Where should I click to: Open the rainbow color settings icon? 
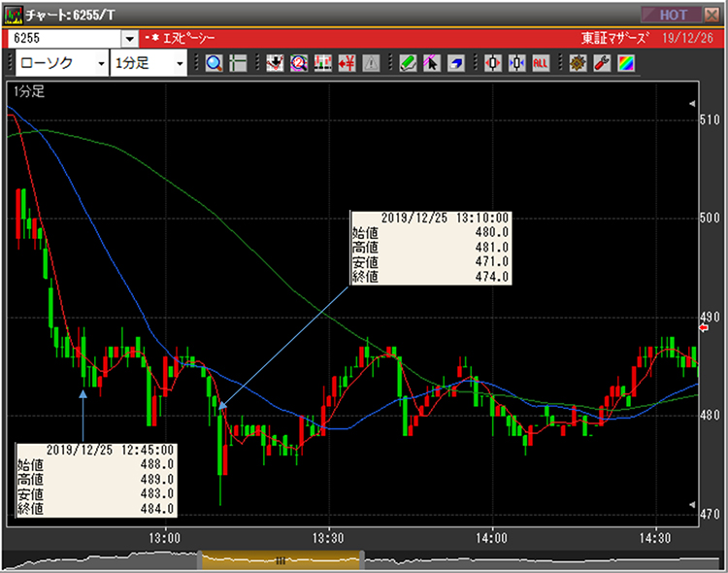pos(626,63)
